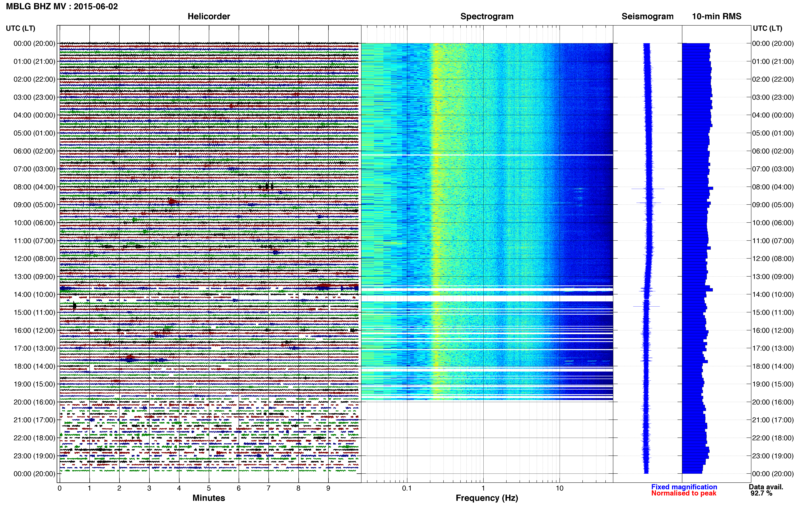Click the 'MBLG BHZ MV : 2015-06-02' title

62,6
